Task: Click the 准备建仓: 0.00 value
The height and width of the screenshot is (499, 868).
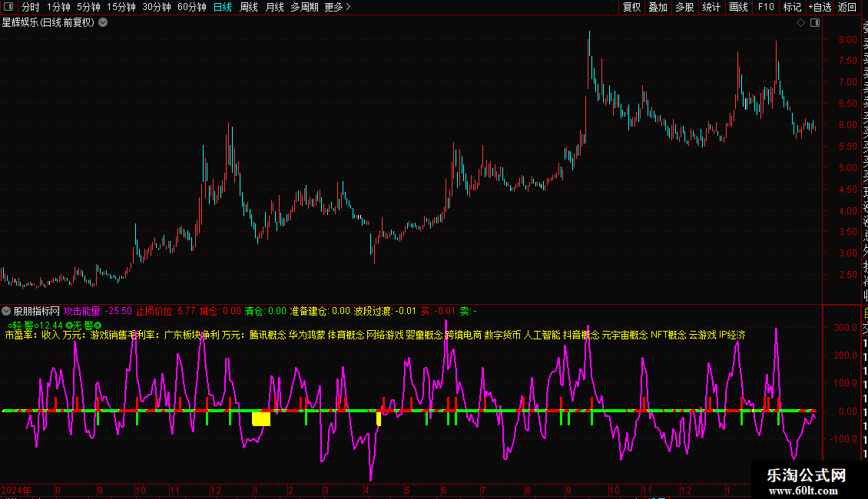Action: [320, 312]
